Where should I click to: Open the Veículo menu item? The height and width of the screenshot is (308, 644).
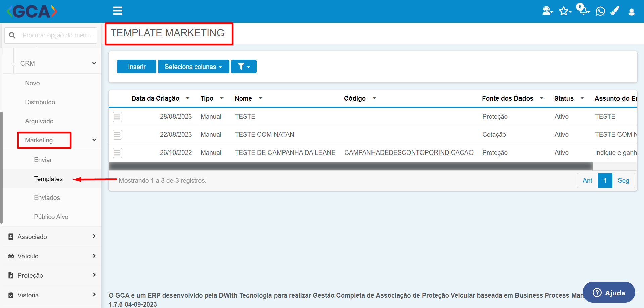[x=28, y=256]
